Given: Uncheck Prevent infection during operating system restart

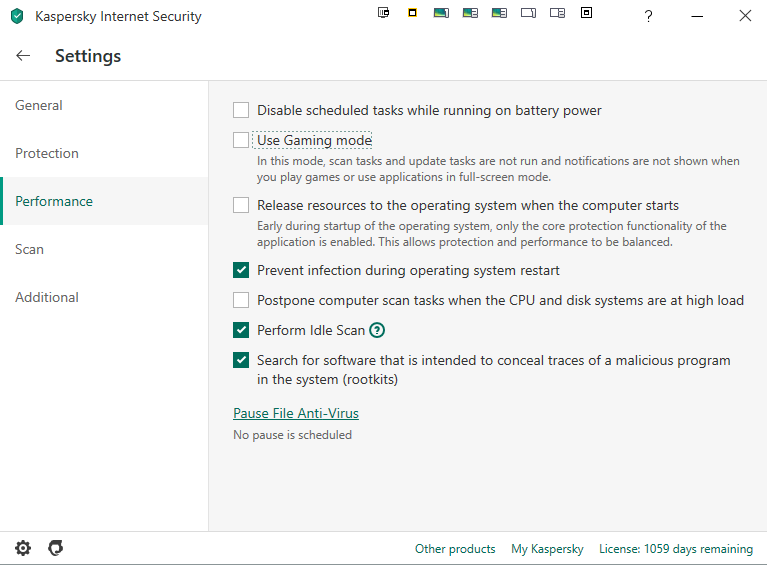Looking at the screenshot, I should 241,270.
